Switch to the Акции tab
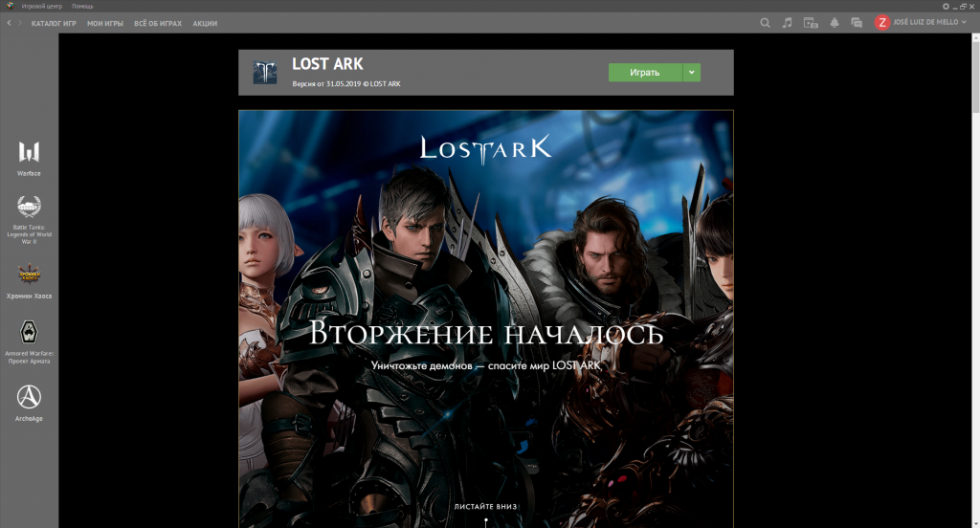The image size is (980, 528). (205, 23)
